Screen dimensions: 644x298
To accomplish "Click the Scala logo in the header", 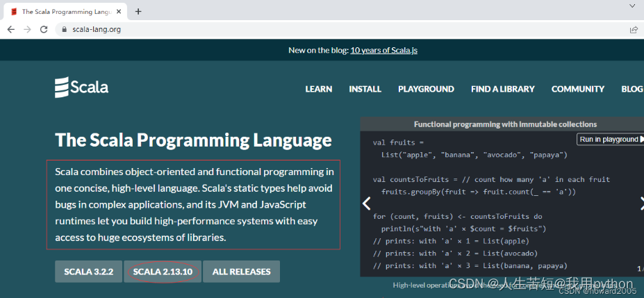I will (81, 88).
